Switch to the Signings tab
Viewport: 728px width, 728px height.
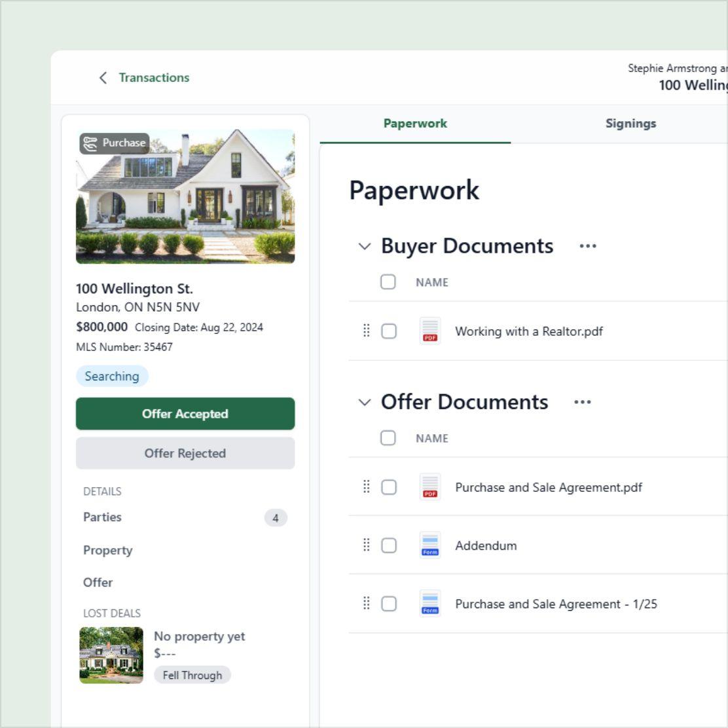click(x=630, y=124)
